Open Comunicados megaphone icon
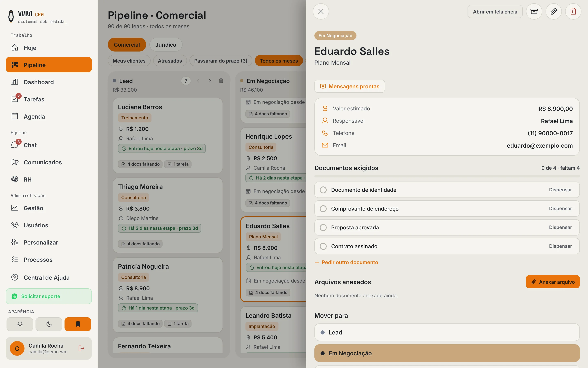Image resolution: width=588 pixels, height=368 pixels. (x=15, y=162)
